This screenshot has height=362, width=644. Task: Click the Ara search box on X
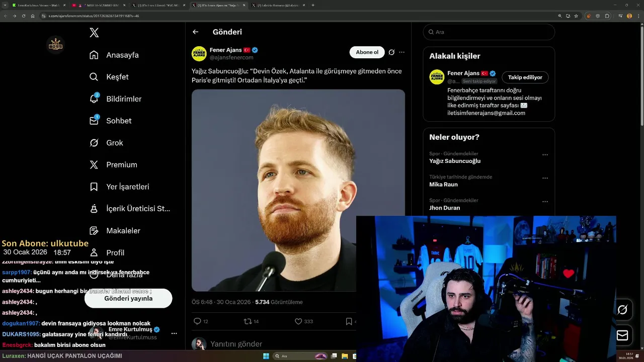489,32
